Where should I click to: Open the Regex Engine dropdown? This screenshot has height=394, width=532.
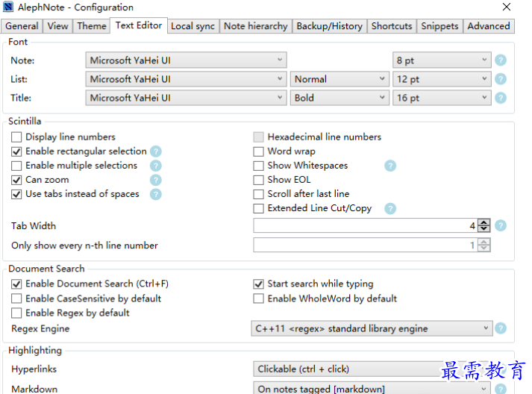coord(372,328)
